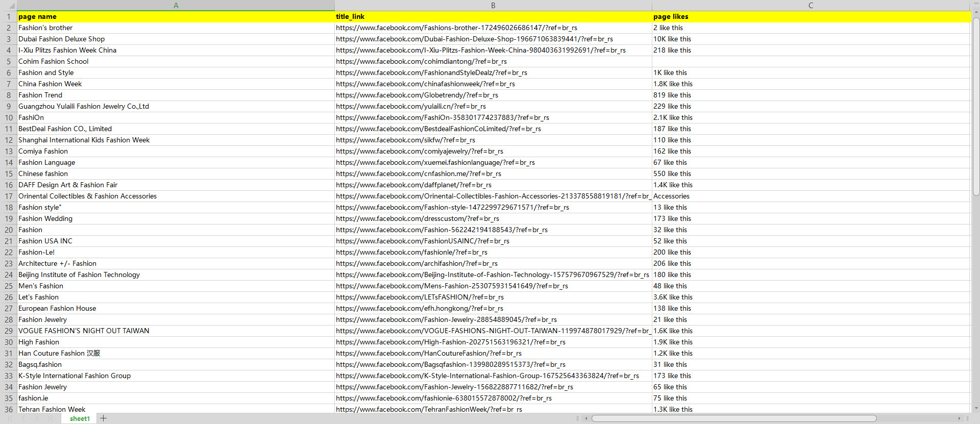The height and width of the screenshot is (424, 980).
Task: Select 'Shanghai International Kids Fashion Week' cell
Action: click(176, 140)
